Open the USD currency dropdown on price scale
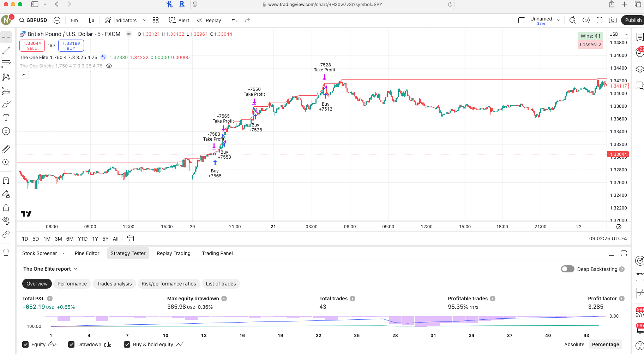Screen dimensions: 644x354 pos(619,34)
